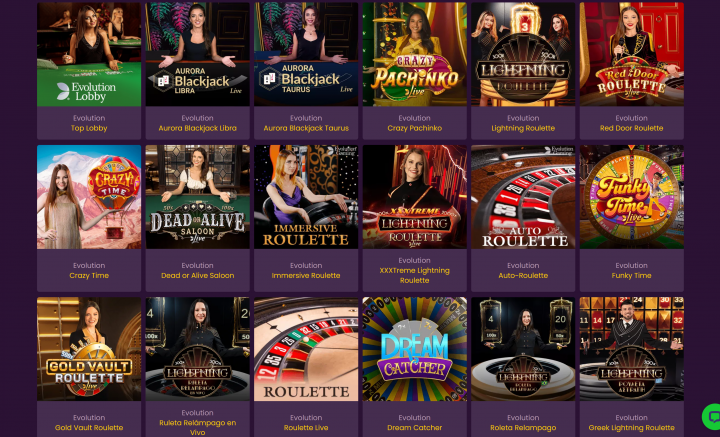Click the Lightning Roulette game tile image
The width and height of the screenshot is (720, 437).
click(x=523, y=54)
